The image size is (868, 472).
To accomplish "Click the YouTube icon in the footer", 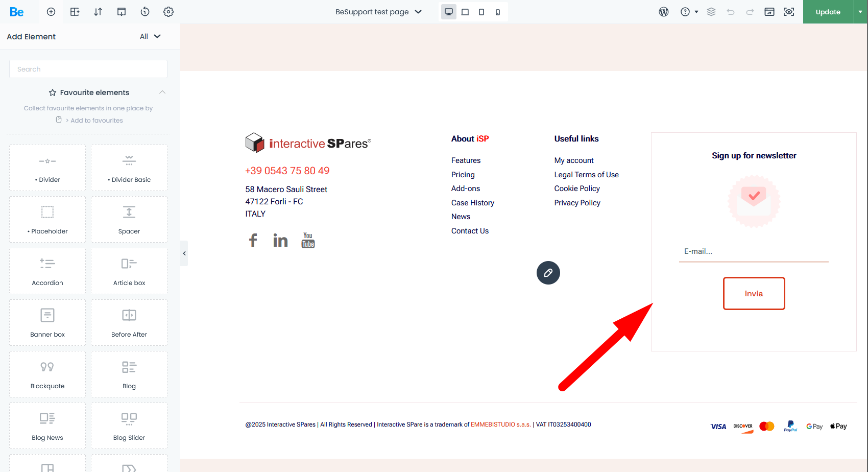I will pyautogui.click(x=308, y=240).
